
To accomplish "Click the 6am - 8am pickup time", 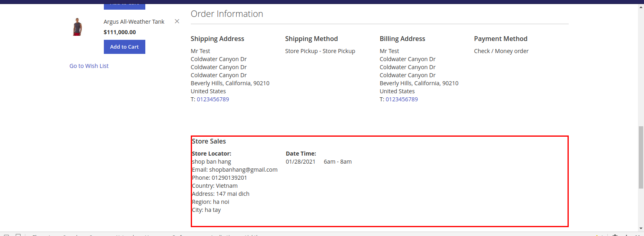I will 337,162.
